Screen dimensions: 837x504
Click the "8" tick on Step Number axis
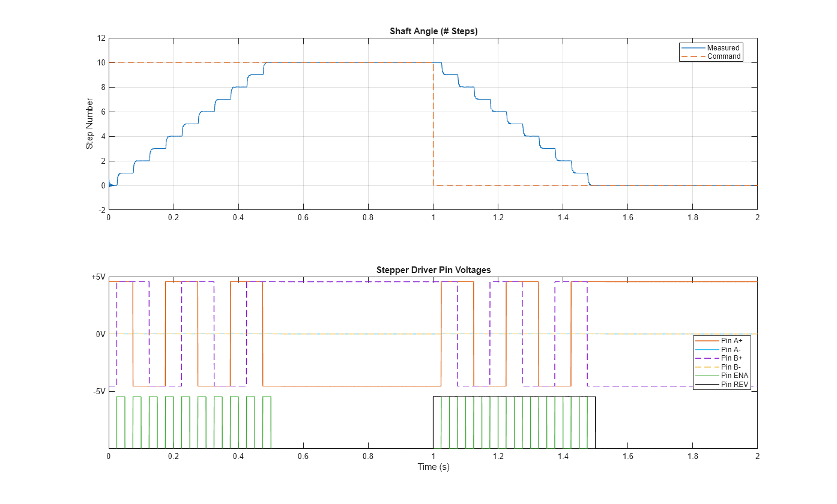coord(103,88)
